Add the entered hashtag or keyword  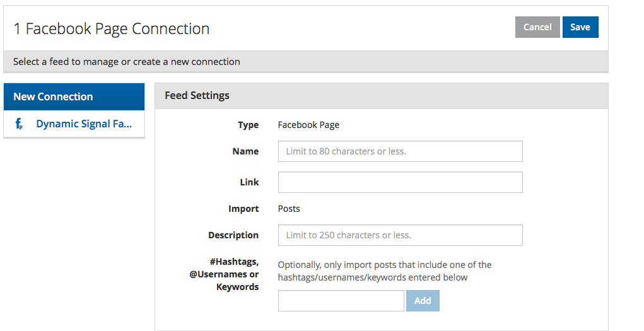coord(423,301)
